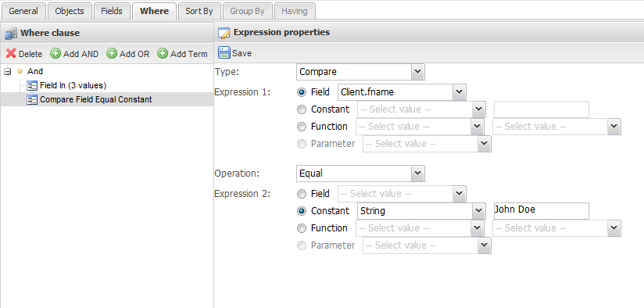Open the Fields tab
This screenshot has width=644, height=308.
(112, 11)
